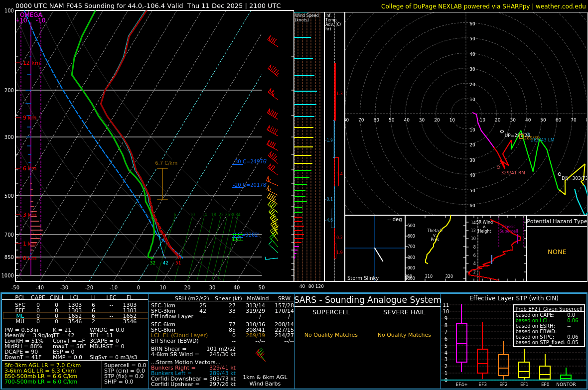Click the Potential Hazard Type heading
The width and height of the screenshot is (588, 390).
(x=557, y=221)
